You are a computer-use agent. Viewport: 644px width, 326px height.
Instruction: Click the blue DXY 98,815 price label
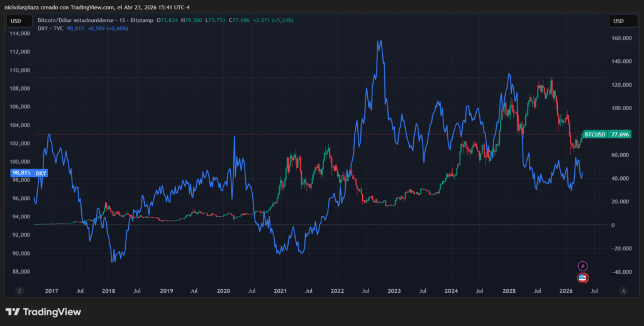30,173
